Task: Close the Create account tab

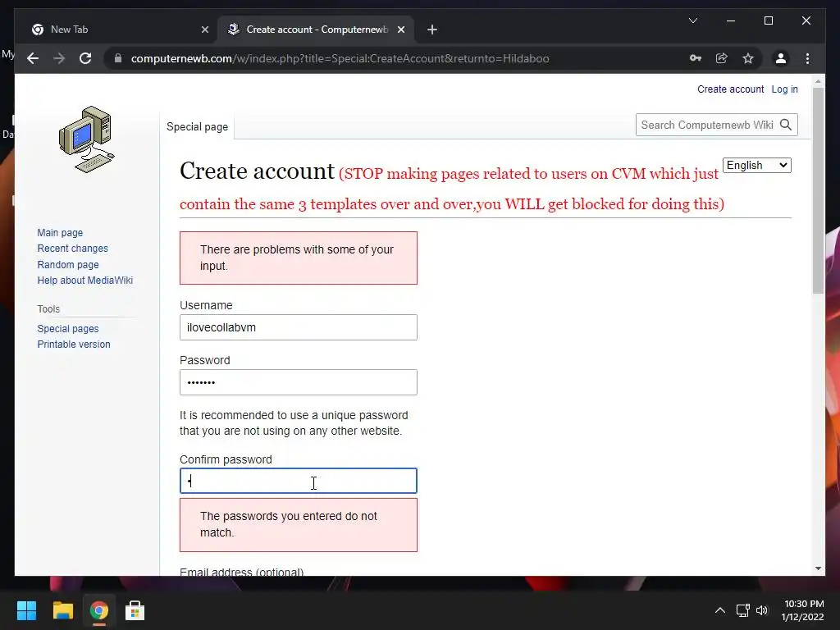Action: [x=400, y=30]
